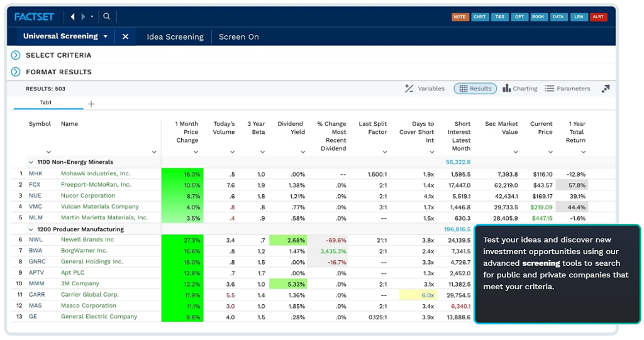Expand the SELECT CRITERIA section
The image size is (644, 340).
pyautogui.click(x=16, y=55)
